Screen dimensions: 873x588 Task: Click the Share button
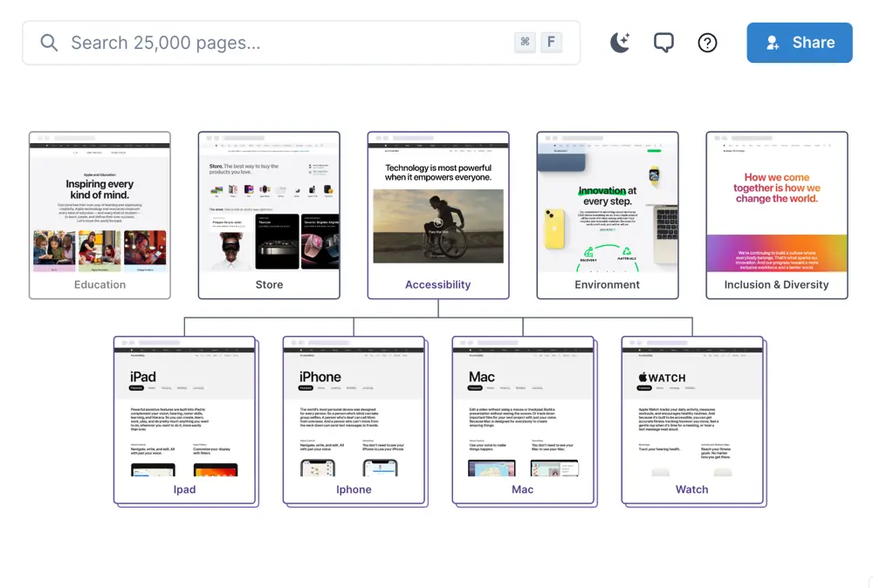tap(799, 42)
